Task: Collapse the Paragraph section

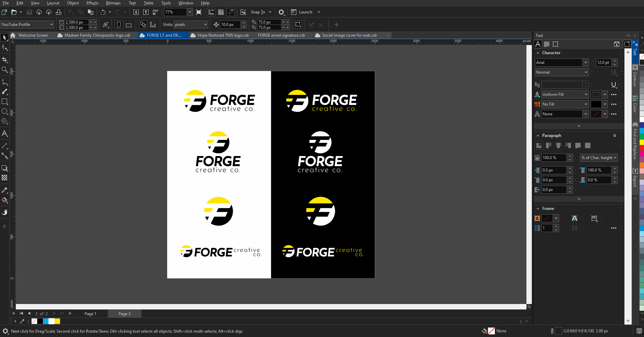Action: coord(538,136)
